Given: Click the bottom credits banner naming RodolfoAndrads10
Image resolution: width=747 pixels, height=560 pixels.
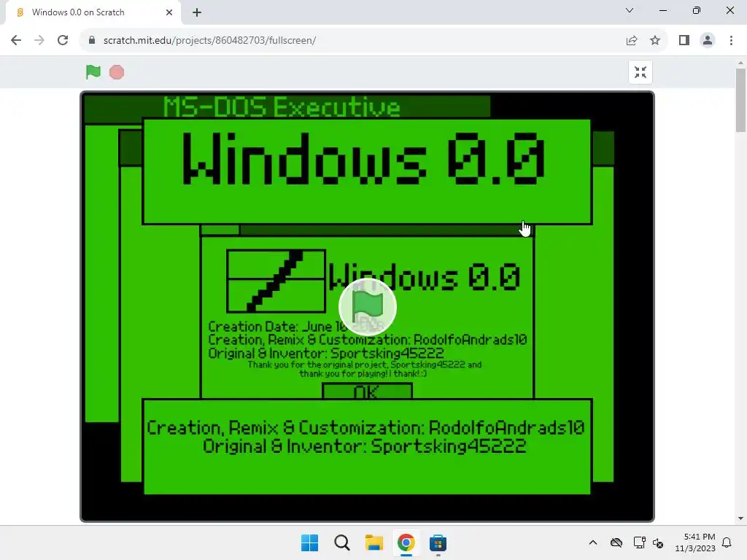Looking at the screenshot, I should coord(367,447).
